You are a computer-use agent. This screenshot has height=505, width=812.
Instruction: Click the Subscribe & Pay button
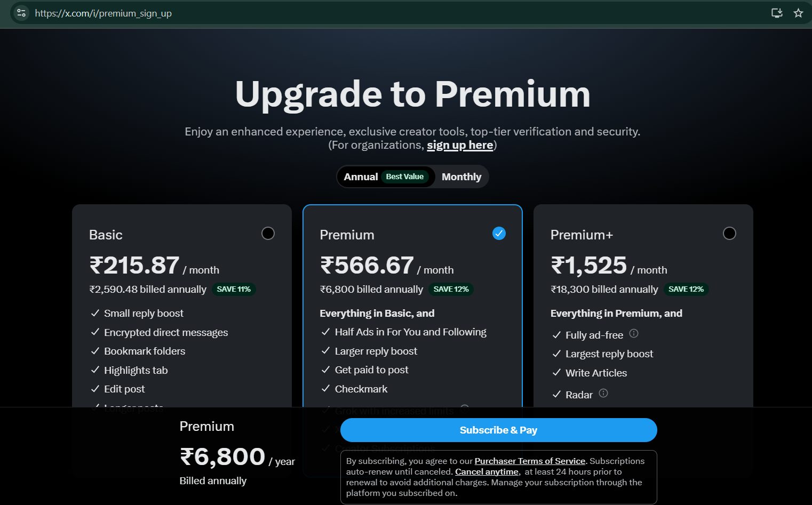coord(498,430)
